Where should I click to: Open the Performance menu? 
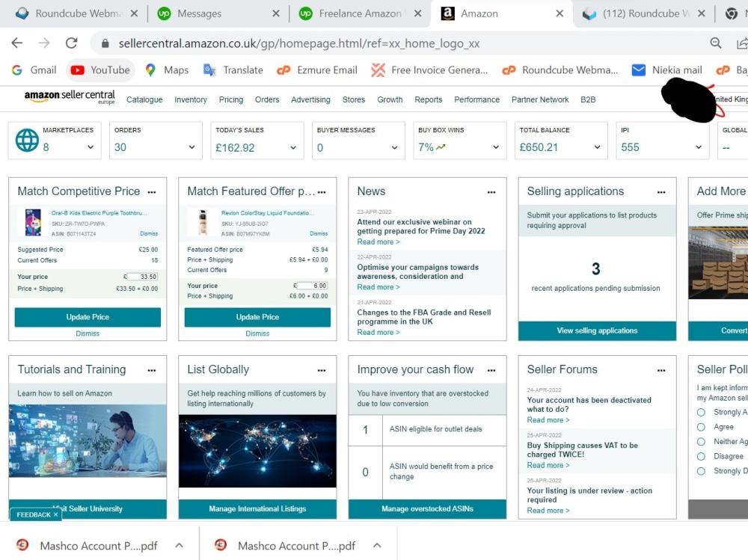pos(476,99)
